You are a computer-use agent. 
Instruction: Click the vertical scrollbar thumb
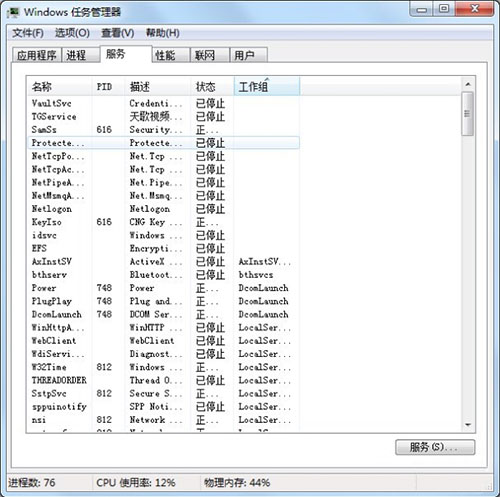(468, 114)
